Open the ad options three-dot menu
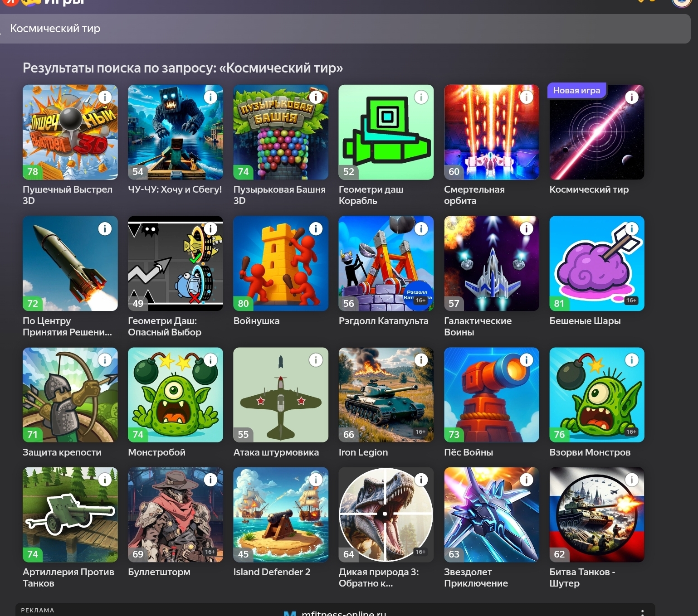Viewport: 698px width, 616px height. [x=642, y=612]
